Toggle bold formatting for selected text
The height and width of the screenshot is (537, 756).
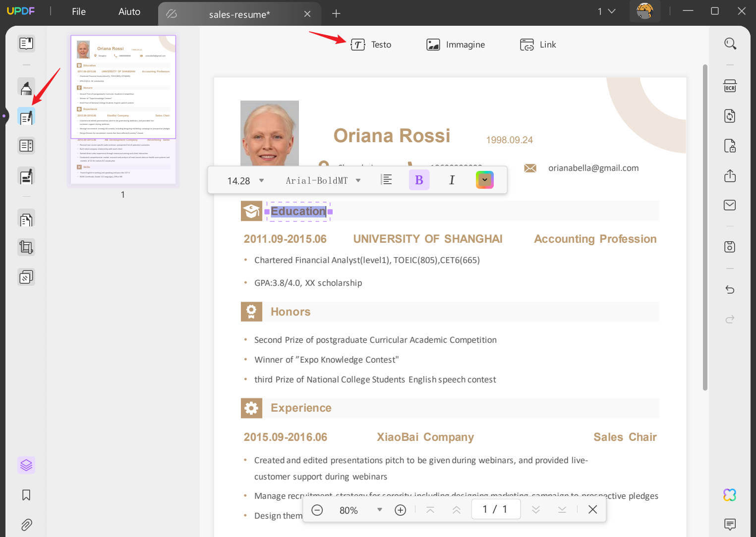419,180
